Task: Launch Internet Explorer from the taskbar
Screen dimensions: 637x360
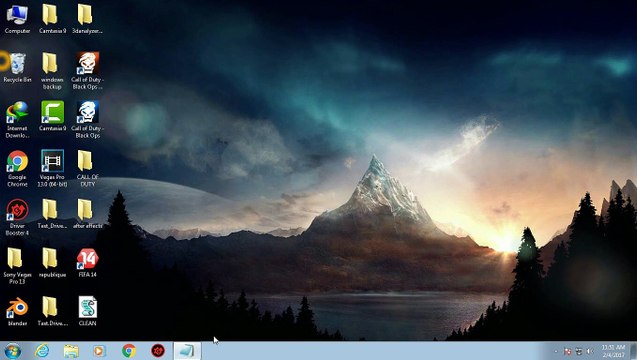Action: [x=41, y=351]
